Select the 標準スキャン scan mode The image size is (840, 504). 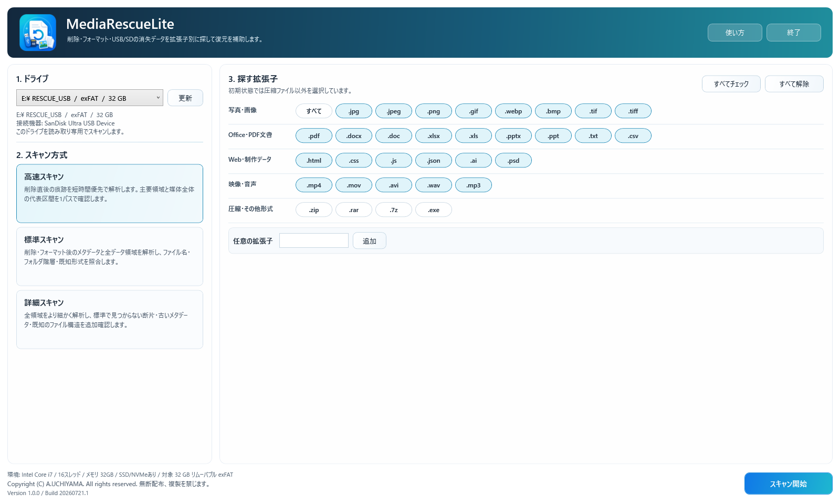click(110, 257)
